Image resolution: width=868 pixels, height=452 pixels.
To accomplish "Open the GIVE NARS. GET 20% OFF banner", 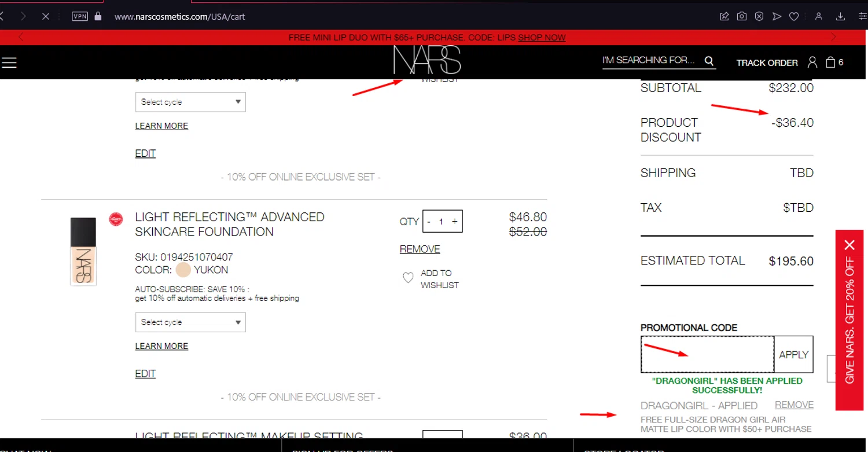I will (849, 320).
